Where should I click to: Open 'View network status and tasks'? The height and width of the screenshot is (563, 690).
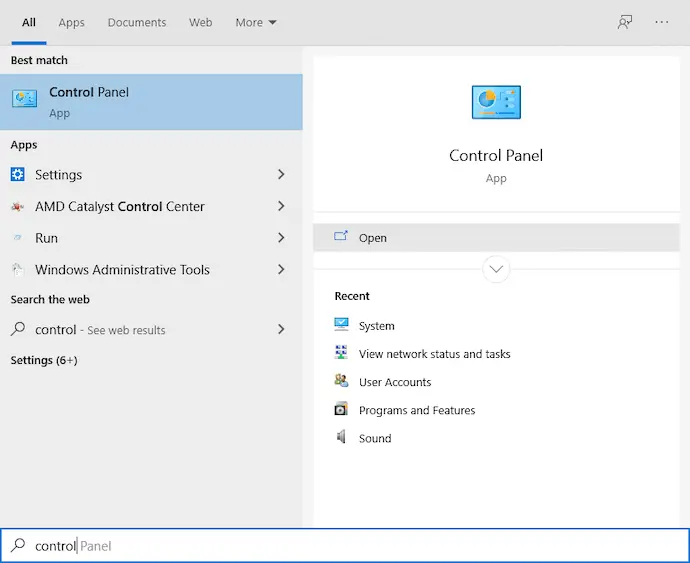point(434,354)
